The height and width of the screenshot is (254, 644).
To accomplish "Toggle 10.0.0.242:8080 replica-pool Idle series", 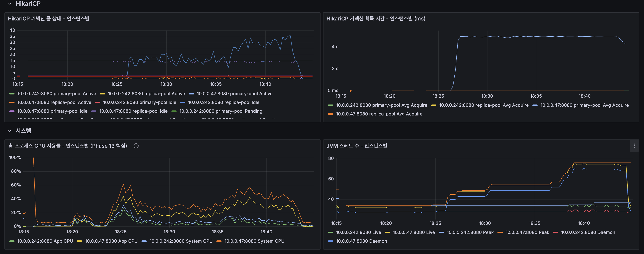I will 224,102.
